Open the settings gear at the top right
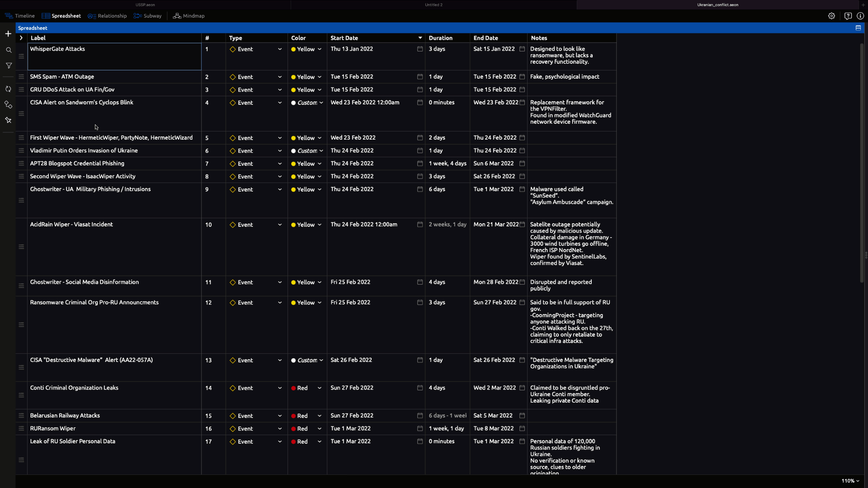868x488 pixels. 831,16
